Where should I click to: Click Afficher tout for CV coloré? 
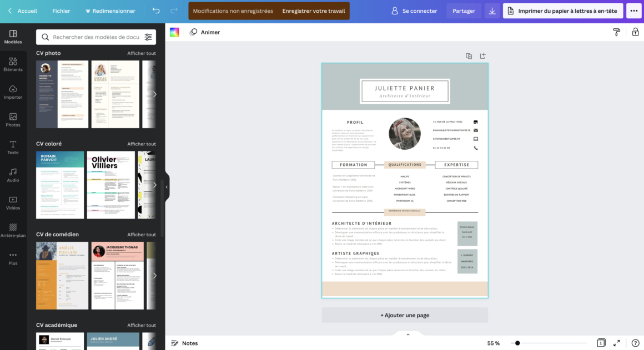[141, 144]
